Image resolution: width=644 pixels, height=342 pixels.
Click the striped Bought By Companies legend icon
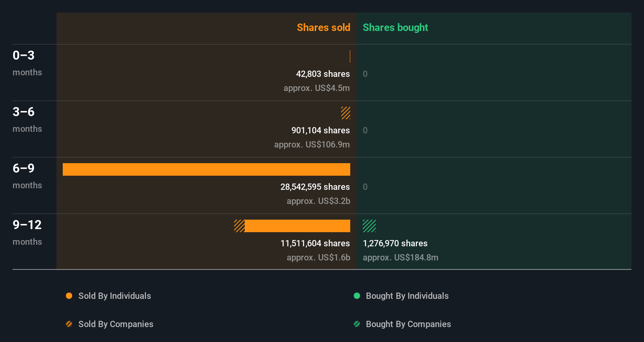357,324
